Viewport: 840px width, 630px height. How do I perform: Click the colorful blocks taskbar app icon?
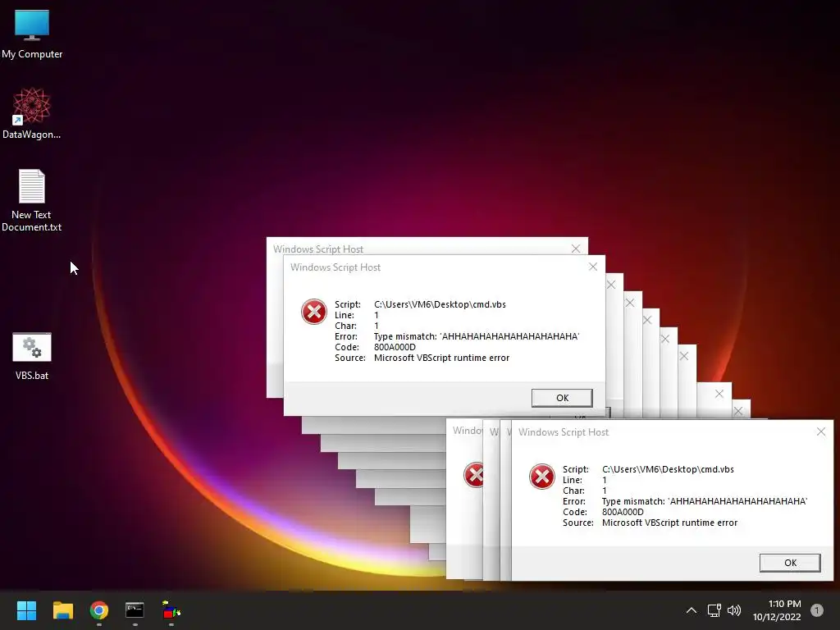pos(171,610)
